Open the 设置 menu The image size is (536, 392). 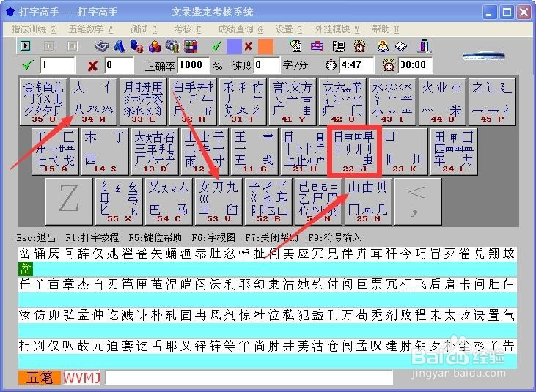pyautogui.click(x=289, y=29)
